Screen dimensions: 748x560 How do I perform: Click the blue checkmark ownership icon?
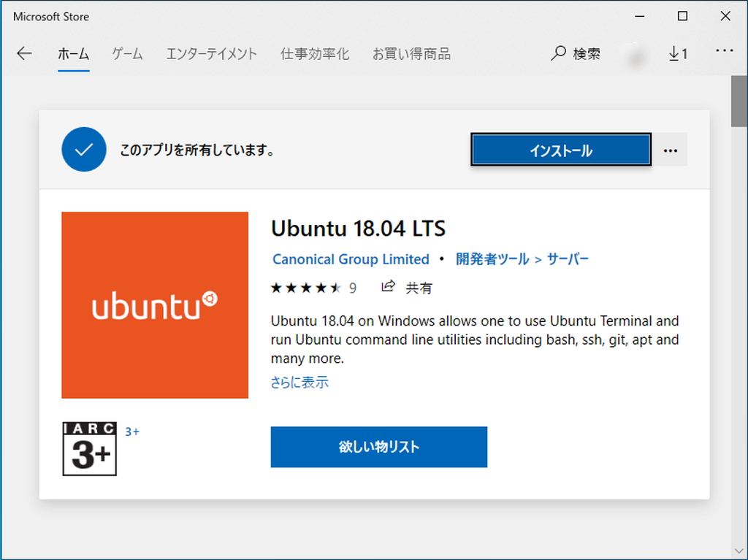pos(84,149)
